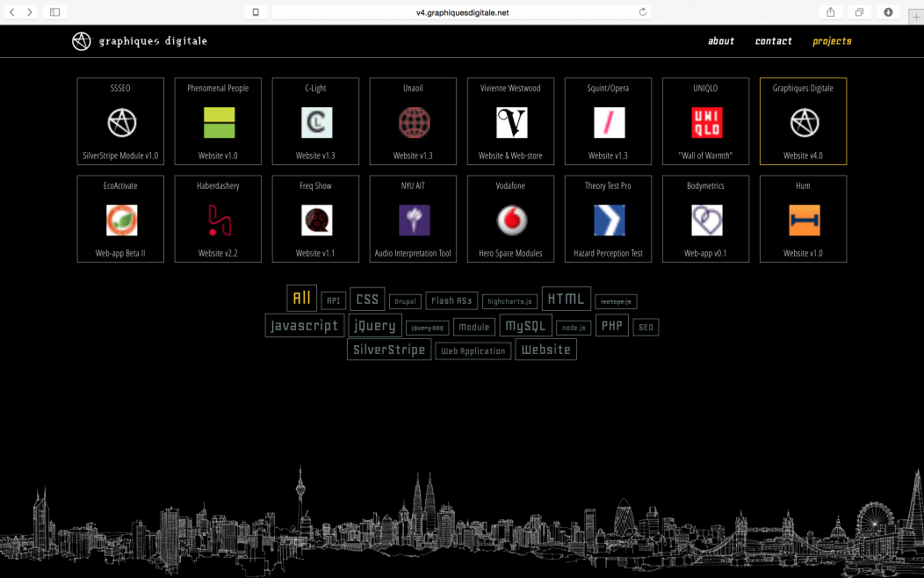Click the Hazard Perception Test caption
Screen dimensions: 924x578
pyautogui.click(x=608, y=253)
